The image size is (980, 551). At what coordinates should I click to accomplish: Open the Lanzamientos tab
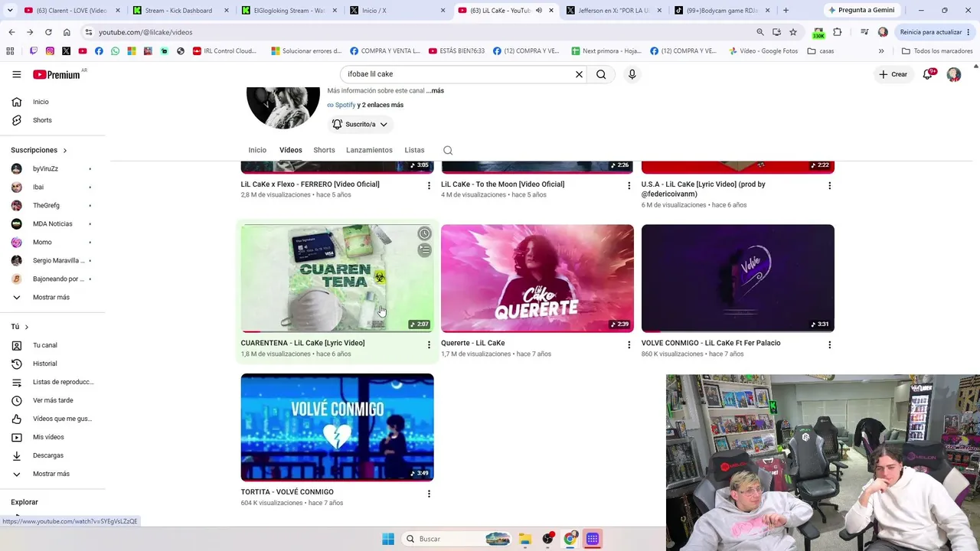[x=369, y=150]
